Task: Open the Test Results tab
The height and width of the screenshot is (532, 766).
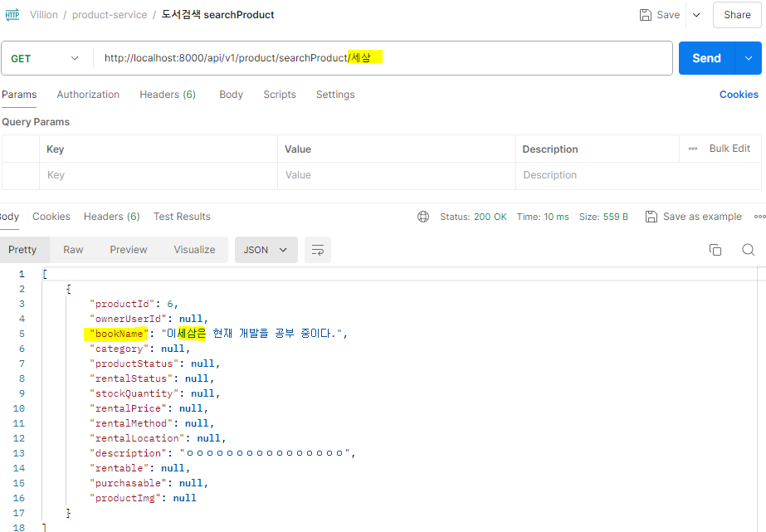Action: pos(182,217)
